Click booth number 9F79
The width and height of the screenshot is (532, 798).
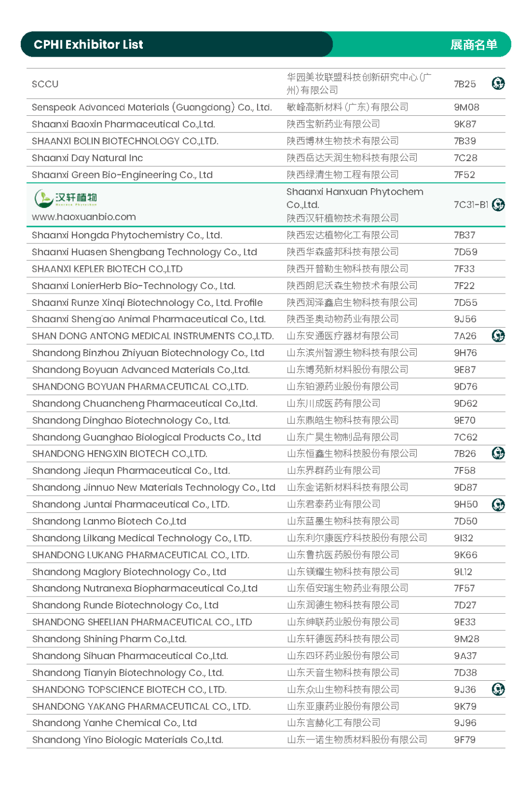pyautogui.click(x=465, y=740)
